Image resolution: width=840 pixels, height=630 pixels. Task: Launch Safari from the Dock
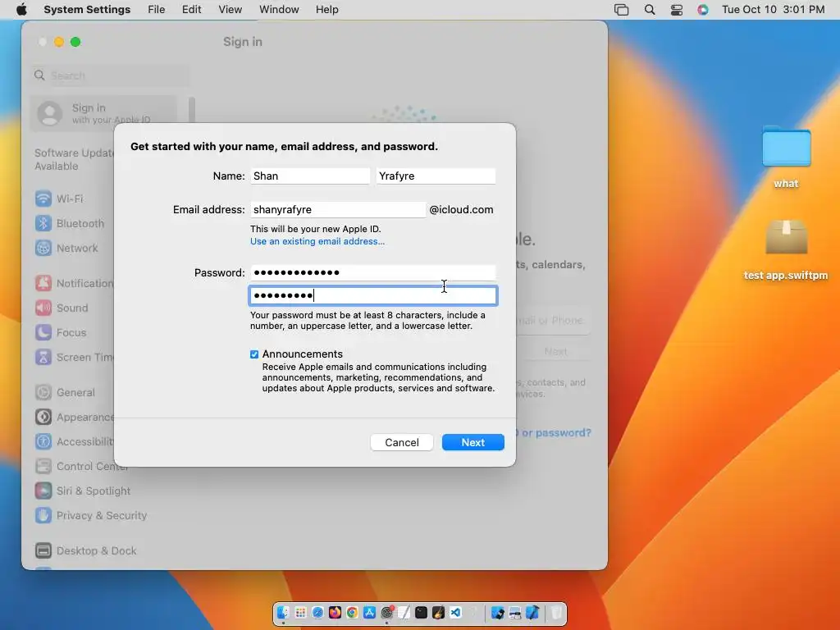coord(317,612)
